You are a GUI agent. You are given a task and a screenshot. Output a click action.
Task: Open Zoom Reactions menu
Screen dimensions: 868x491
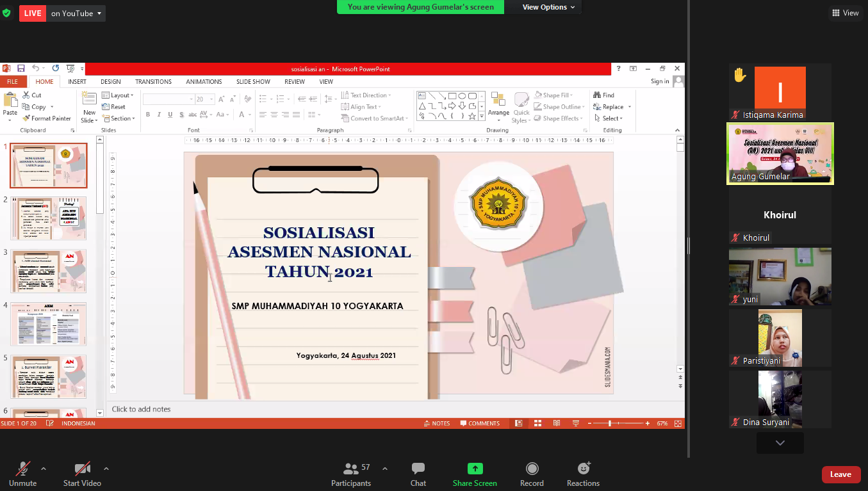click(583, 474)
